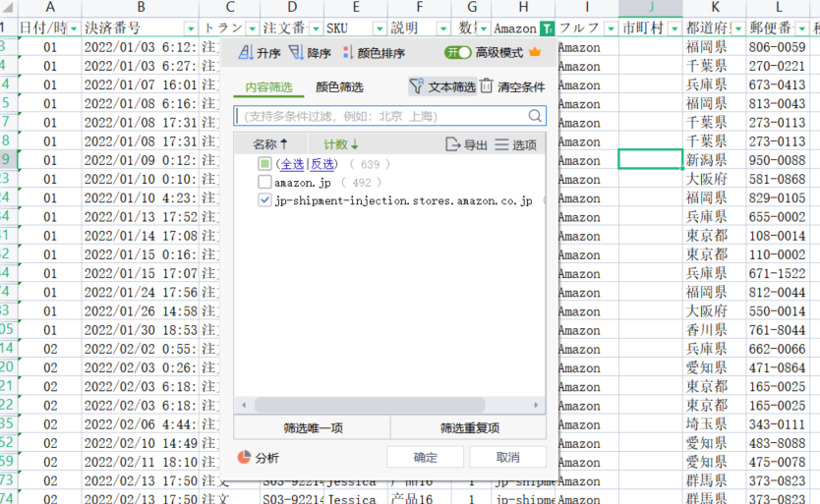Cancel filter with 取消 button
Screen dimensions: 820x504
coord(507,457)
